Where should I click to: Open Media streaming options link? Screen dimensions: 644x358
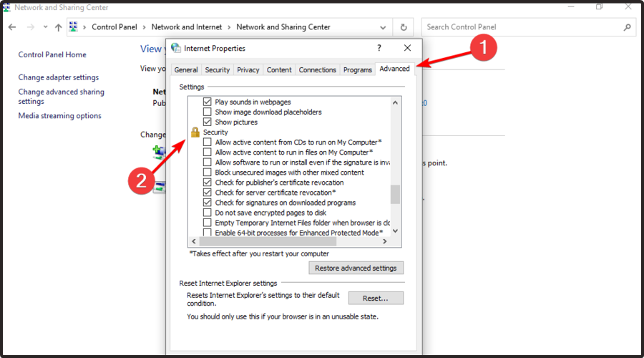click(x=59, y=116)
